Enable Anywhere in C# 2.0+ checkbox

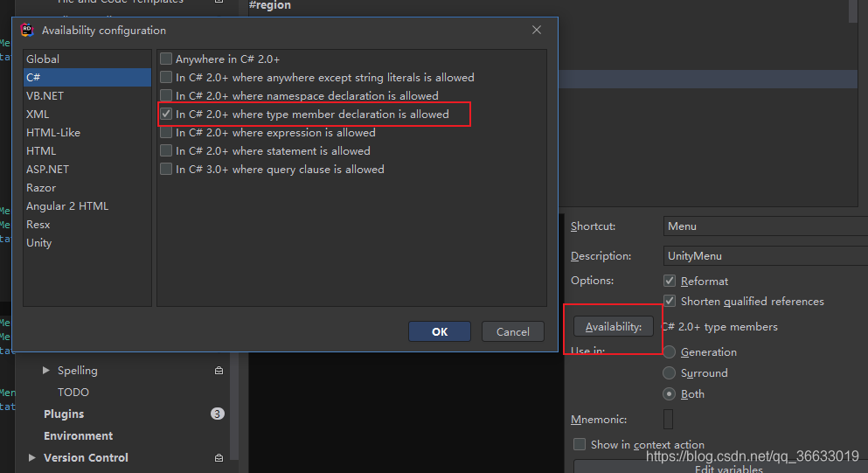166,59
